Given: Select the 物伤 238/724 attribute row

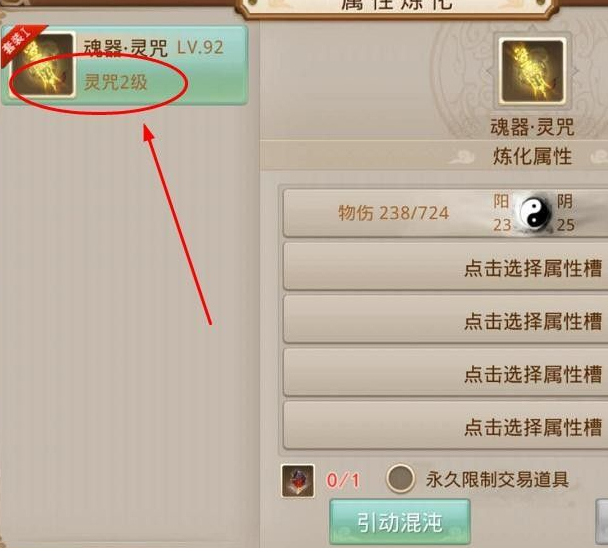Looking at the screenshot, I should pos(446,213).
